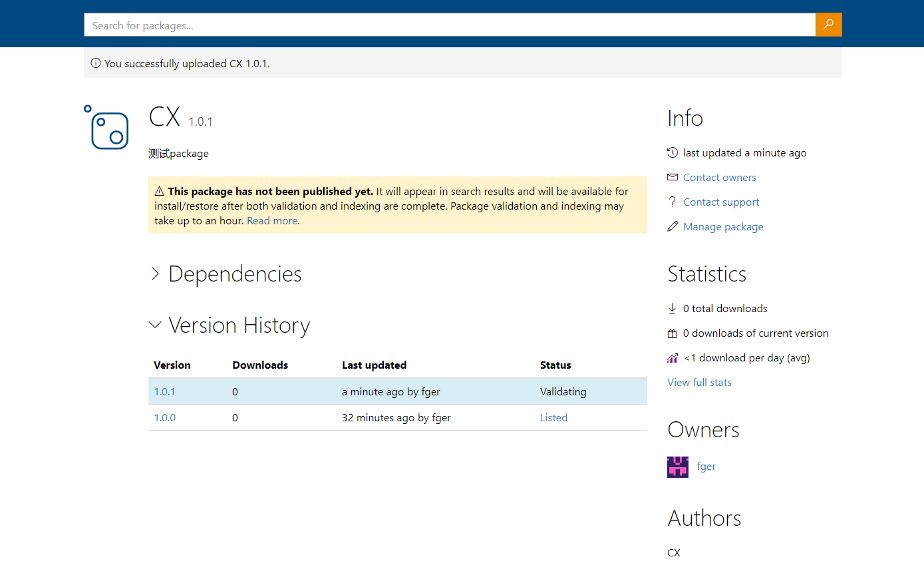Click the 'You successfully uploaded CX 1.0.1.' message
This screenshot has width=924, height=579.
(187, 63)
